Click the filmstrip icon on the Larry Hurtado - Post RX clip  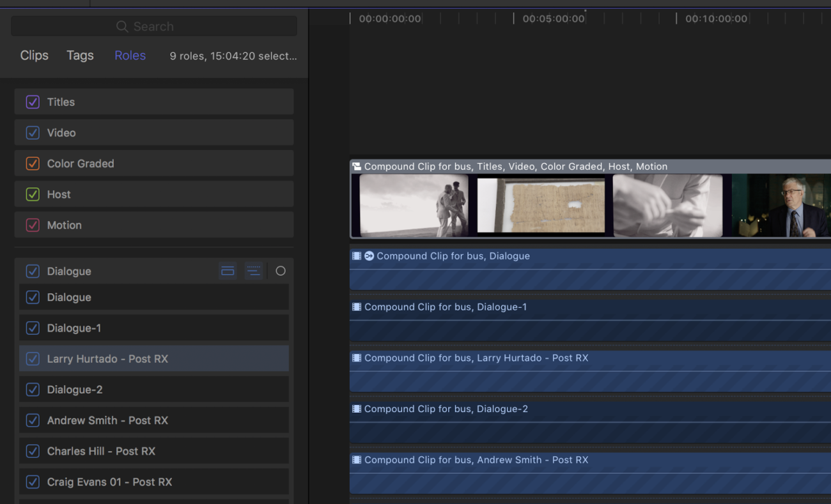(x=356, y=358)
